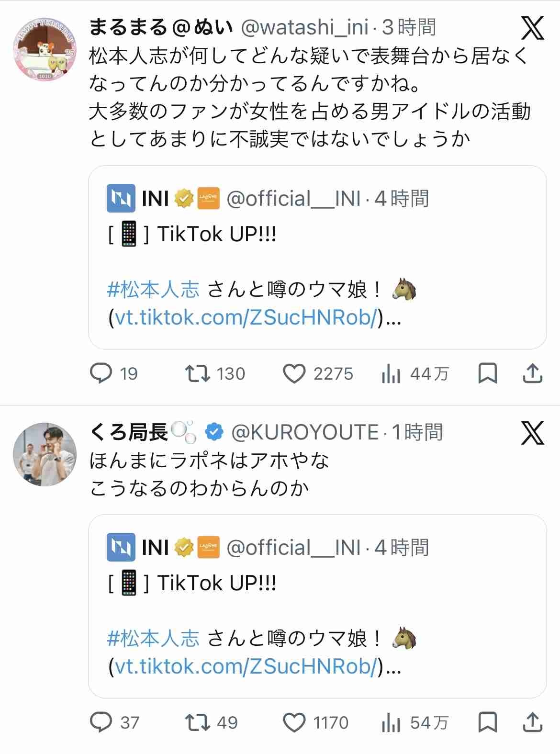View analytics showing 44万 views

pos(391,373)
